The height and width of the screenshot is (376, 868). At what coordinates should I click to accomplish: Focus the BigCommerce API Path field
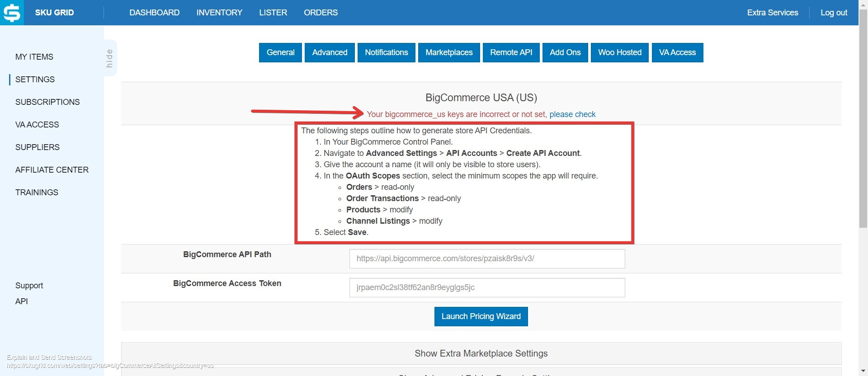pos(487,258)
